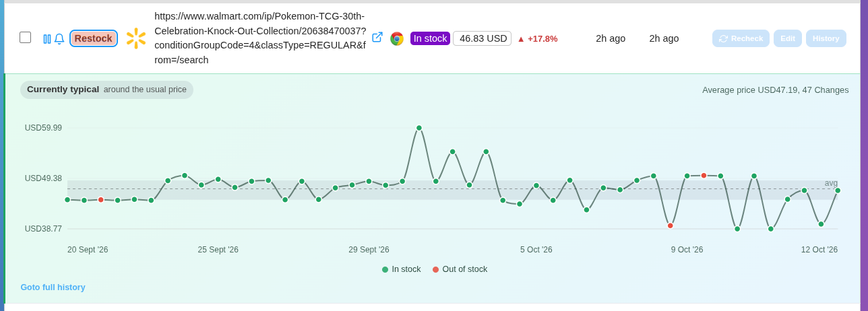Click the Recheck button
Viewport: 868px width, 311px height.
(x=741, y=38)
